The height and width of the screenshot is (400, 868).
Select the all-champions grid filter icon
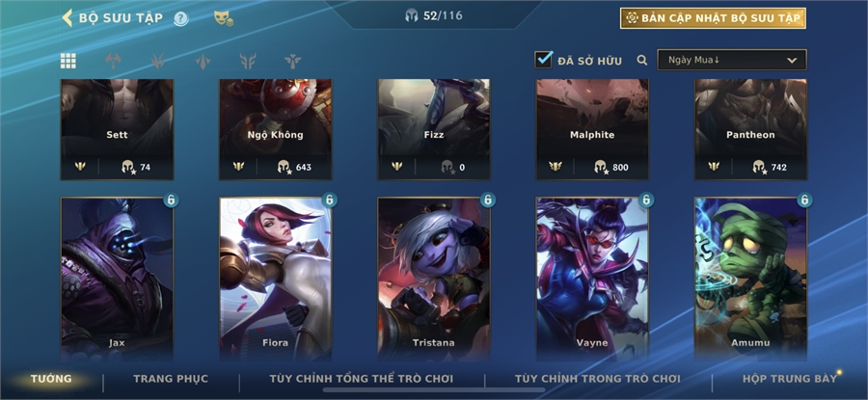(68, 61)
